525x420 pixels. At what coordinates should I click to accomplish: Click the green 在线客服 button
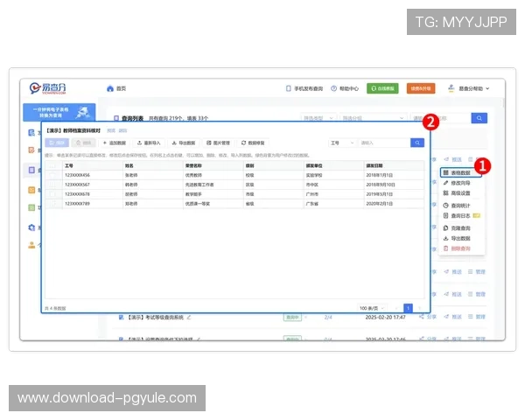[381, 88]
